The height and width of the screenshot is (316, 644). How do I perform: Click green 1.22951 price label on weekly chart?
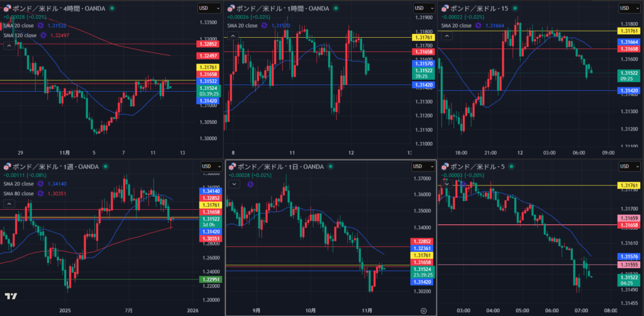click(208, 280)
